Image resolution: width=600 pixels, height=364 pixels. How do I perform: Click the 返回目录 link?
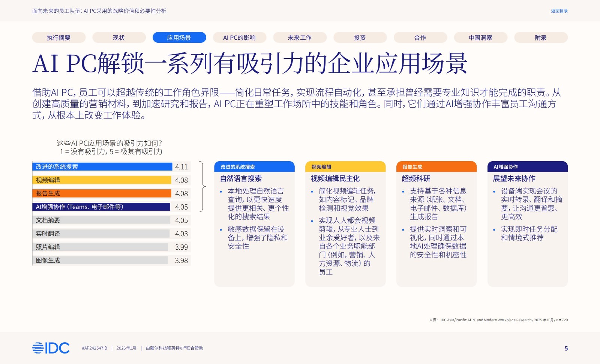pyautogui.click(x=559, y=11)
